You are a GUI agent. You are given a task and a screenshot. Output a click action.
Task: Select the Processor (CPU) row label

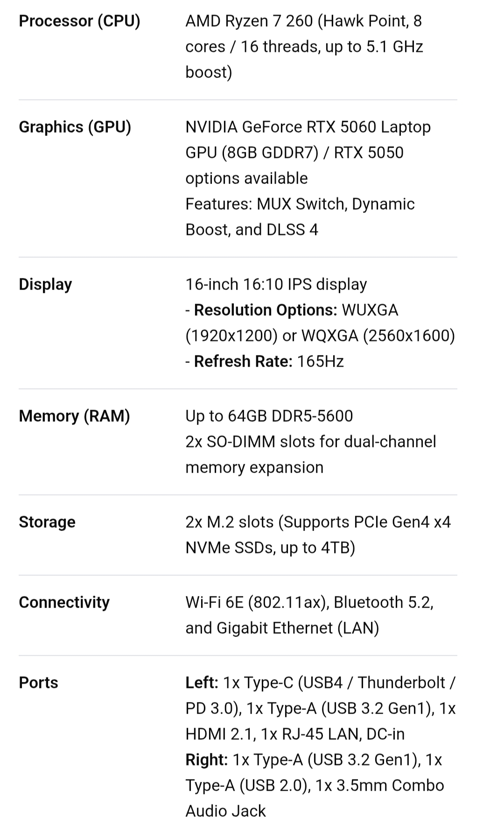point(79,21)
